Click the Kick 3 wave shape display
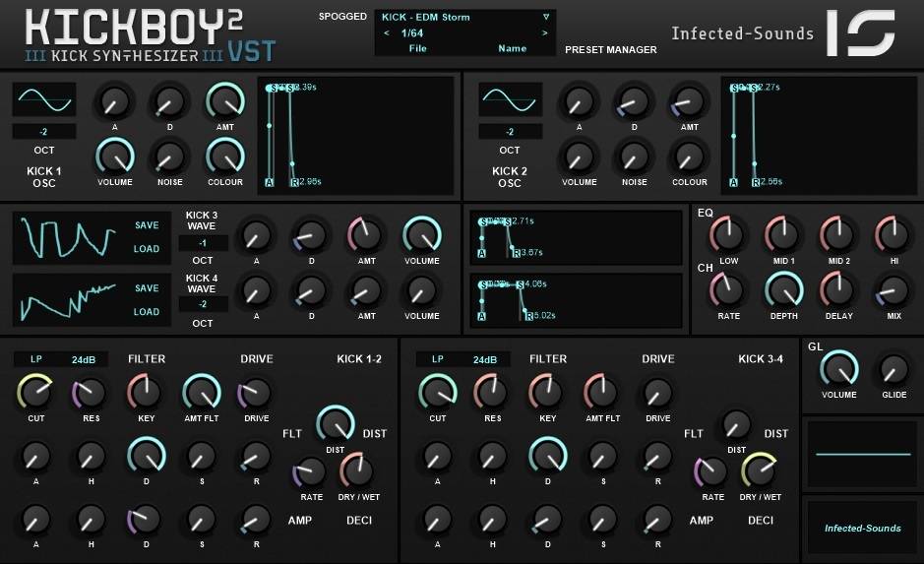The height and width of the screenshot is (564, 924). coord(68,236)
